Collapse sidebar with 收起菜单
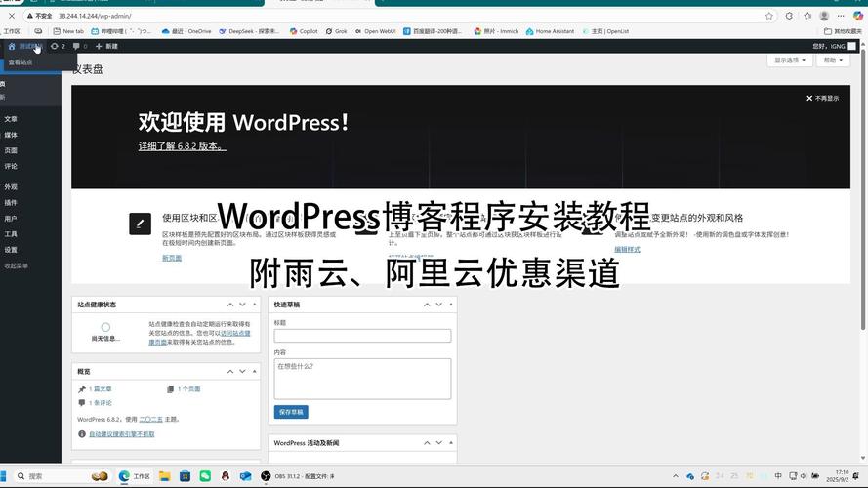Viewport: 868px width, 488px height. click(16, 266)
